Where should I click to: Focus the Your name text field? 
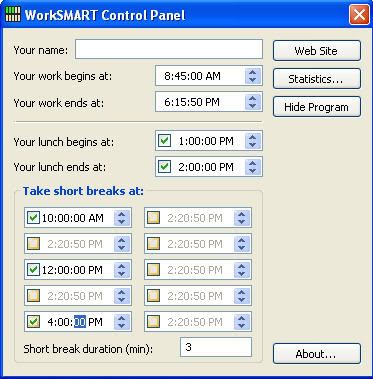[169, 49]
